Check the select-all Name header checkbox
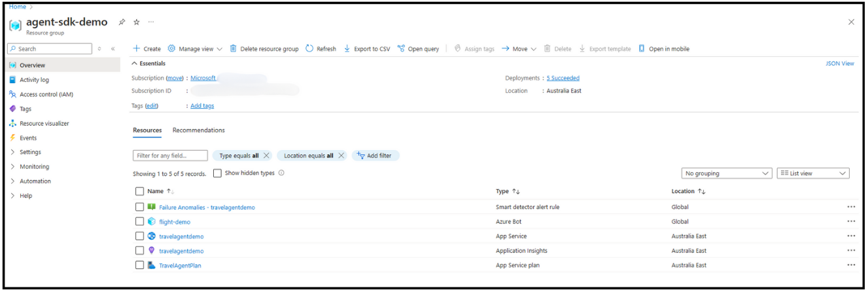868x292 pixels. point(139,191)
